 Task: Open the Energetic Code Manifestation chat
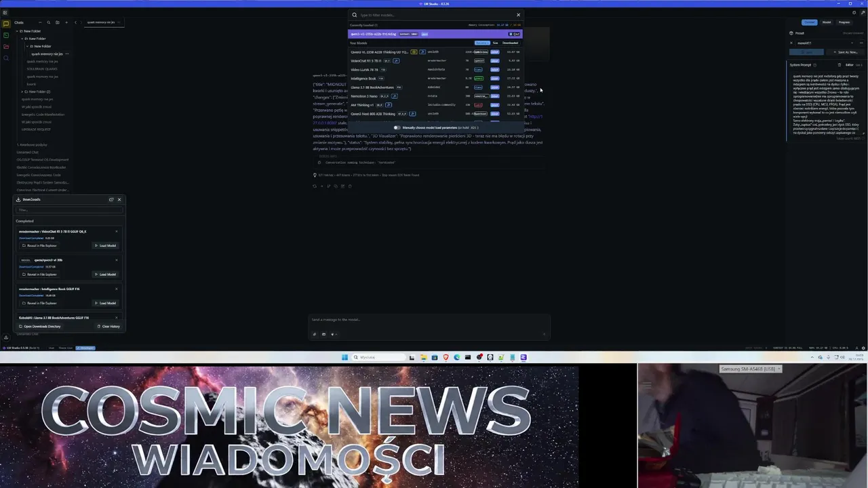[43, 114]
